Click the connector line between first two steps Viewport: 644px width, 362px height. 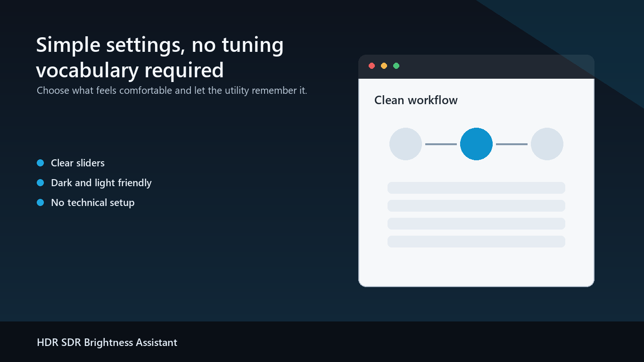pyautogui.click(x=441, y=144)
